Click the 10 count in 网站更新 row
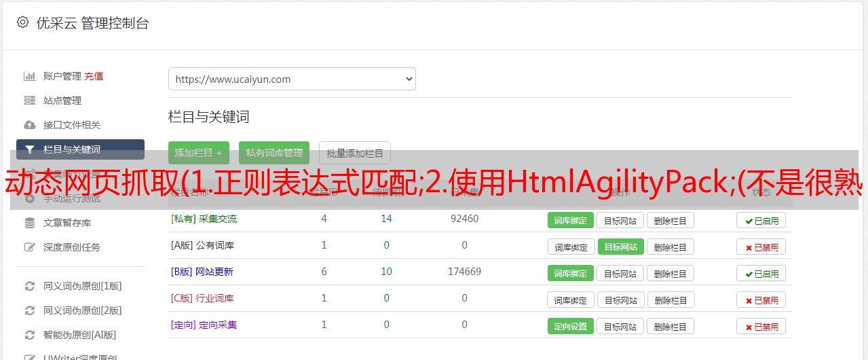This screenshot has height=360, width=868. 387,272
